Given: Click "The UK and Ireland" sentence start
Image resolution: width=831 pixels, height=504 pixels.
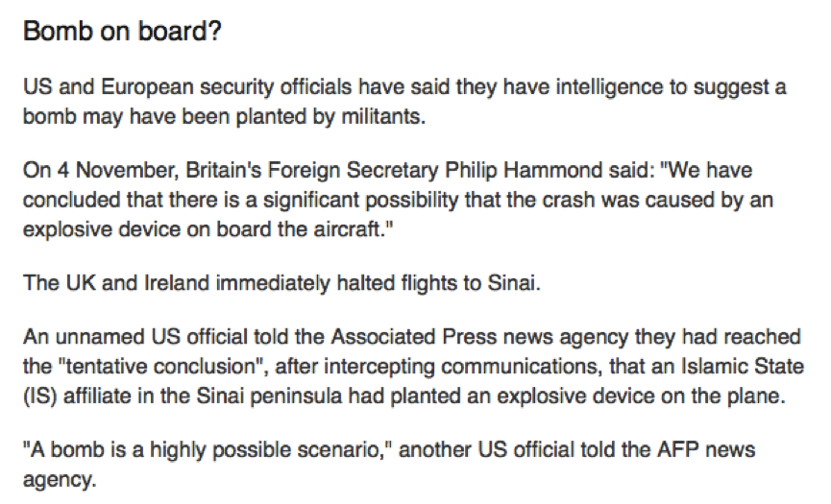Looking at the screenshot, I should pyautogui.click(x=116, y=283).
